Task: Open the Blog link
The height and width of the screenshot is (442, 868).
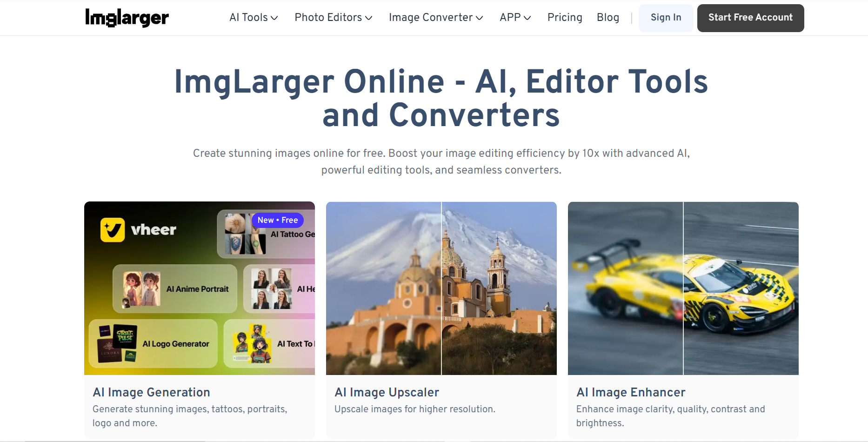Action: click(608, 18)
